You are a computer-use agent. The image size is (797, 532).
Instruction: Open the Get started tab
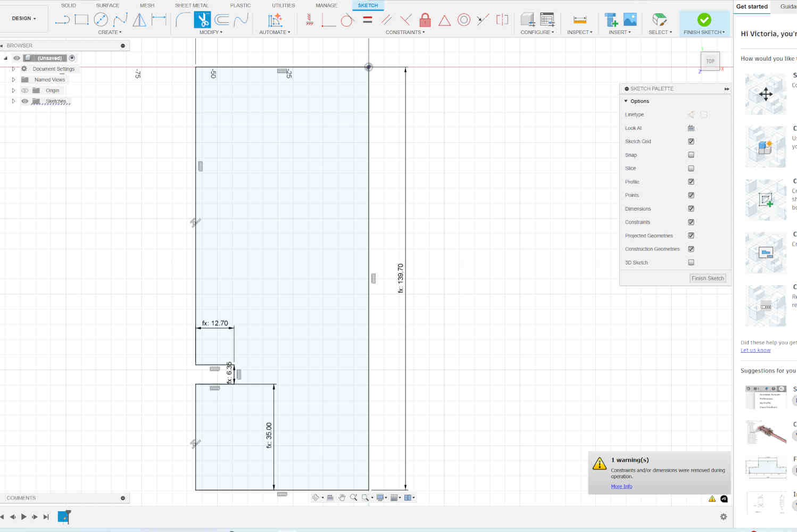tap(752, 6)
